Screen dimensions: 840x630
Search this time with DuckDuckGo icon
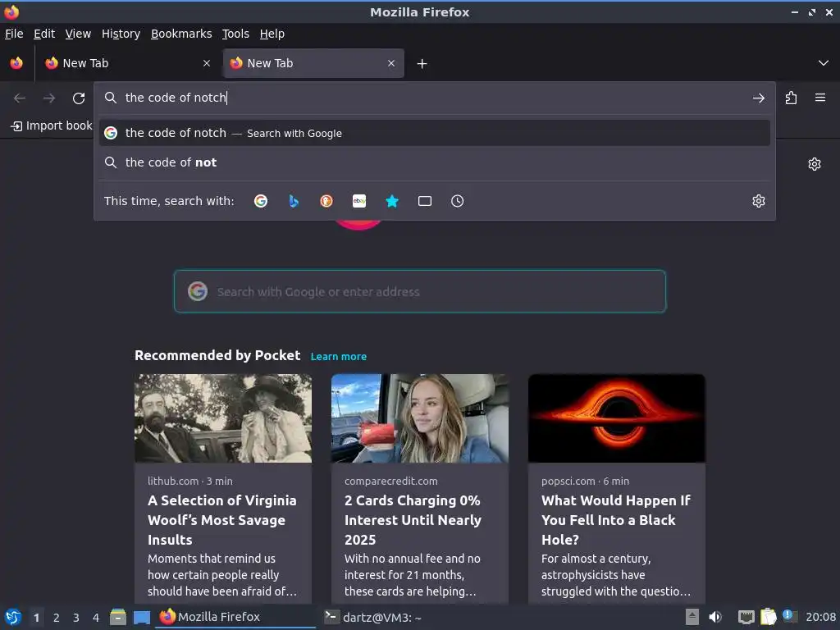(x=326, y=201)
